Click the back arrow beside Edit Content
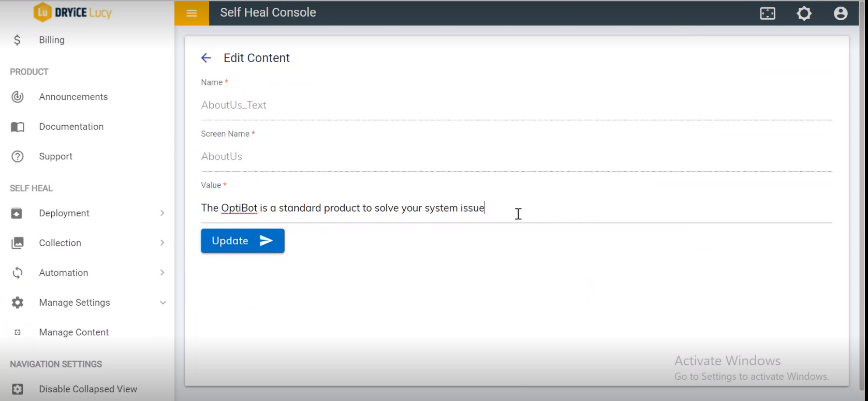The height and width of the screenshot is (401, 868). click(x=206, y=58)
